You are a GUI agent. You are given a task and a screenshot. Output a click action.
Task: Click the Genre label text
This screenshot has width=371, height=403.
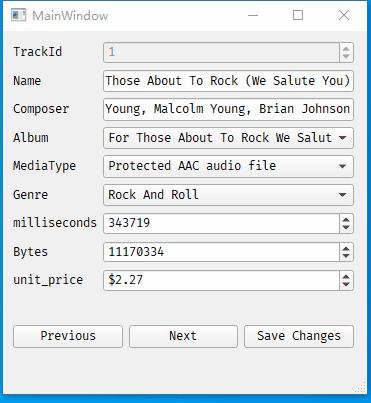coord(31,195)
